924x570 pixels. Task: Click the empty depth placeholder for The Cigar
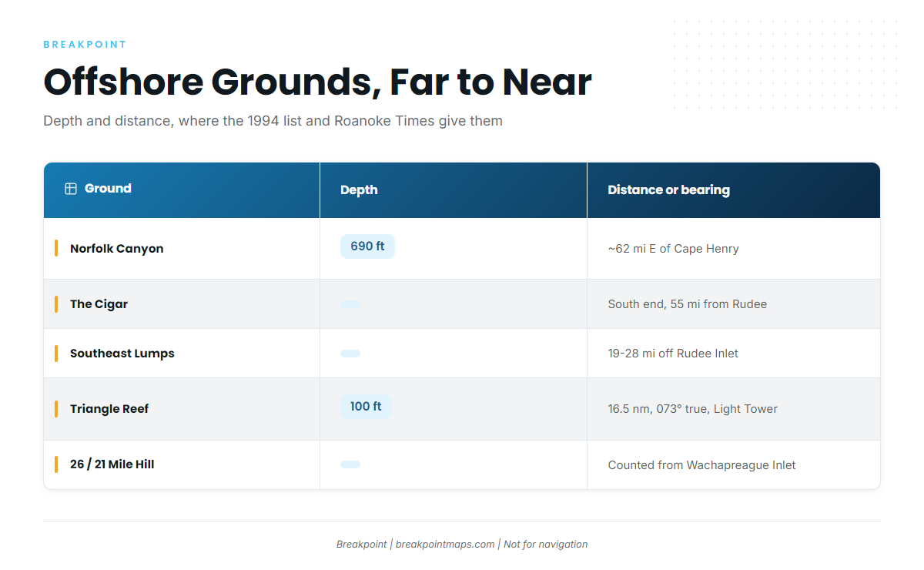(x=350, y=304)
